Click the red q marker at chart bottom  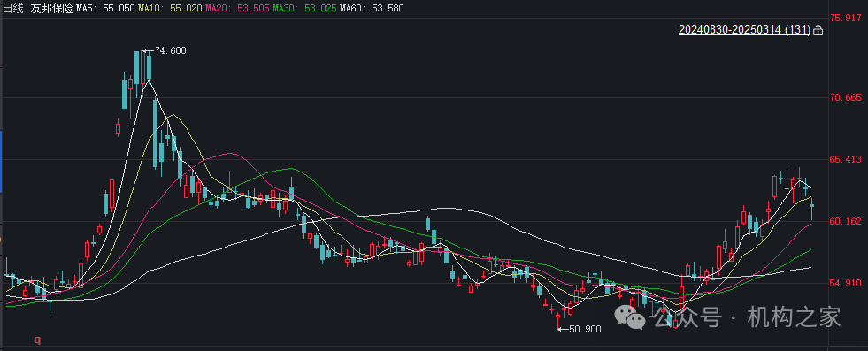[38, 340]
